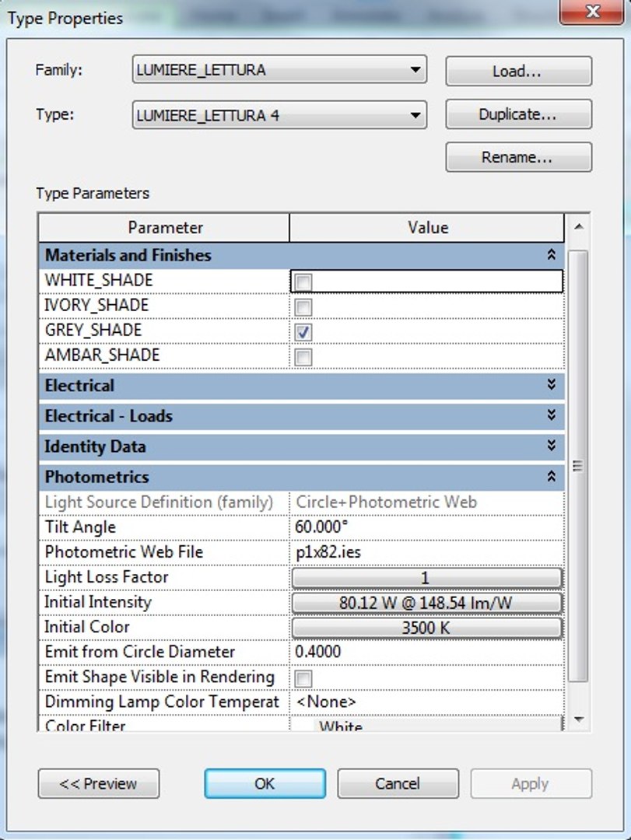Open the Family dropdown list
This screenshot has width=631, height=840.
click(415, 71)
